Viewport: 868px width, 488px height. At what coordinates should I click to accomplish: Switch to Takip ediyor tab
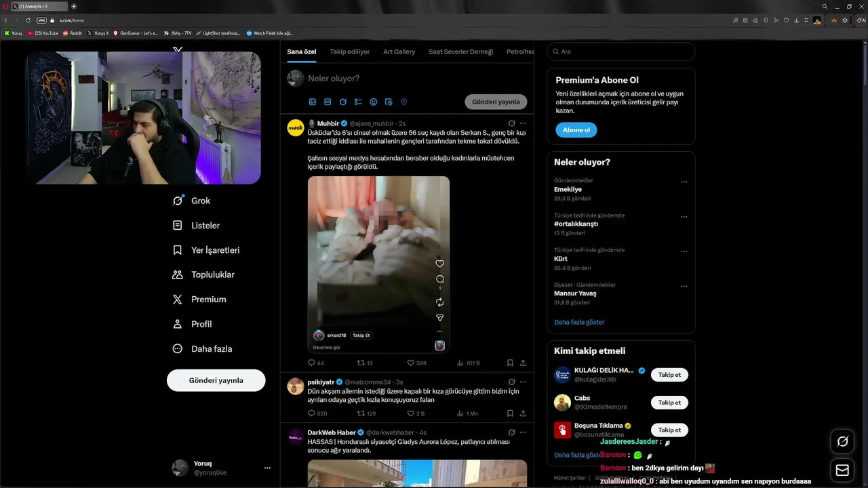click(x=350, y=52)
